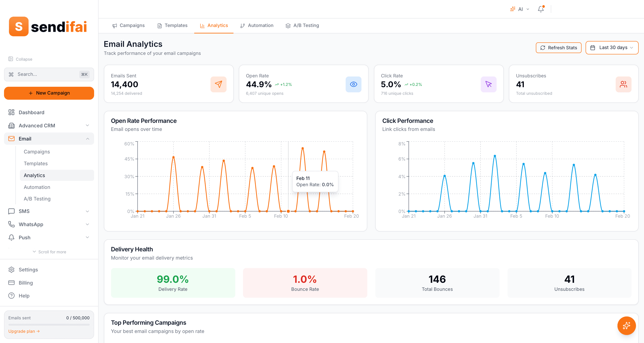Screen dimensions: 644x343
Task: Open the Last 30 days dropdown
Action: click(612, 48)
